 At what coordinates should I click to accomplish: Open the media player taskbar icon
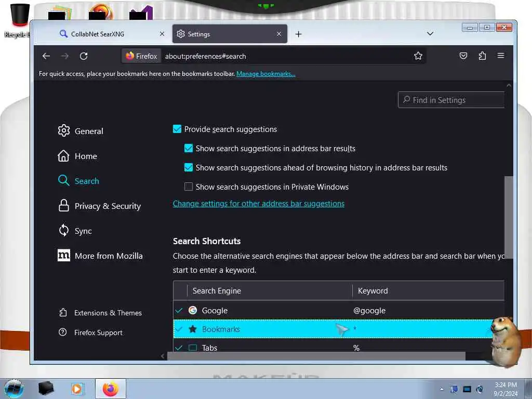click(x=77, y=389)
